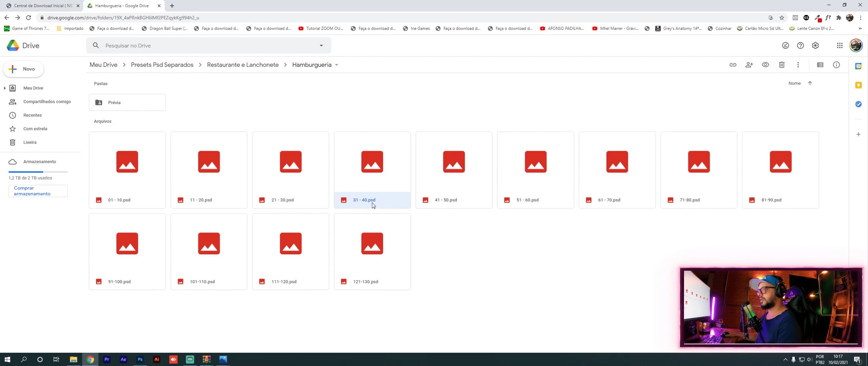Open Google Keep in side panel
The height and width of the screenshot is (366, 868).
858,85
